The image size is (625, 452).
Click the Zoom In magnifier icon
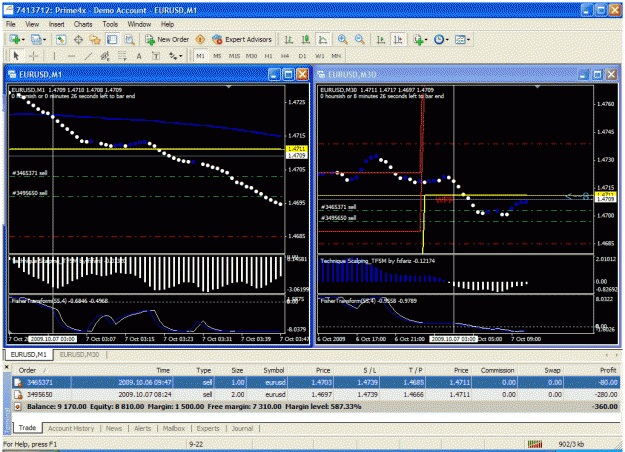tap(342, 39)
